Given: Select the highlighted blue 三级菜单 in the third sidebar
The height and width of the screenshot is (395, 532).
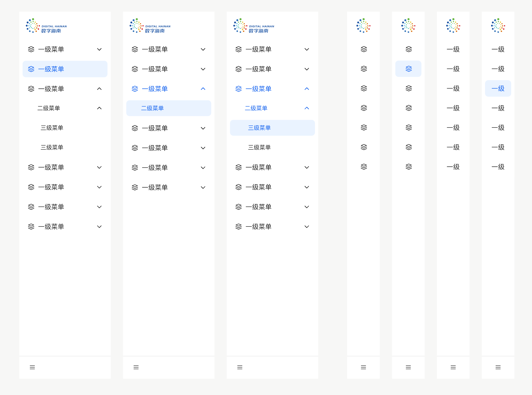Looking at the screenshot, I should pyautogui.click(x=272, y=128).
